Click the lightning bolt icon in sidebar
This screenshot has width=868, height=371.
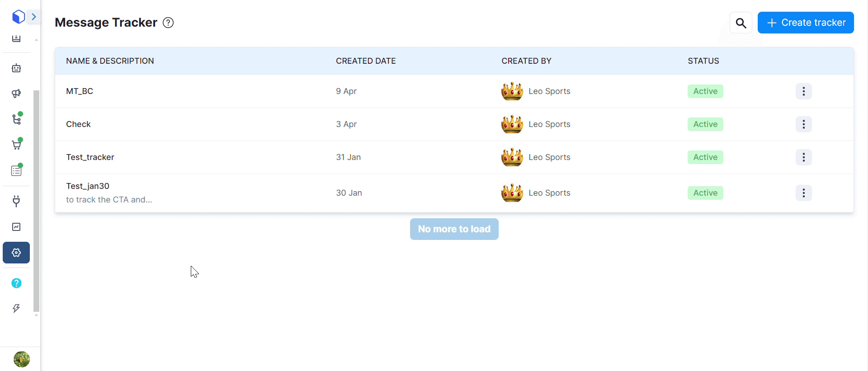click(x=16, y=308)
